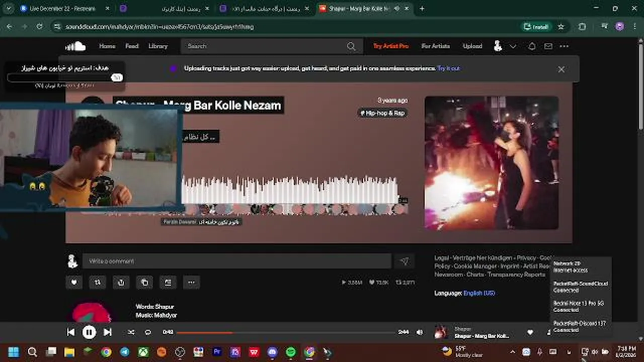Open Discord from the taskbar
The image size is (644, 362).
(x=272, y=352)
